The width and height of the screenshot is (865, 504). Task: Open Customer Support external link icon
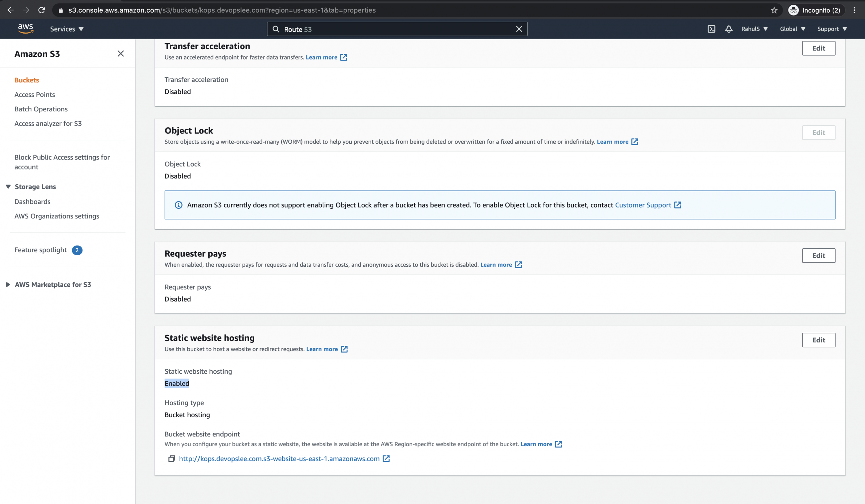[677, 205]
